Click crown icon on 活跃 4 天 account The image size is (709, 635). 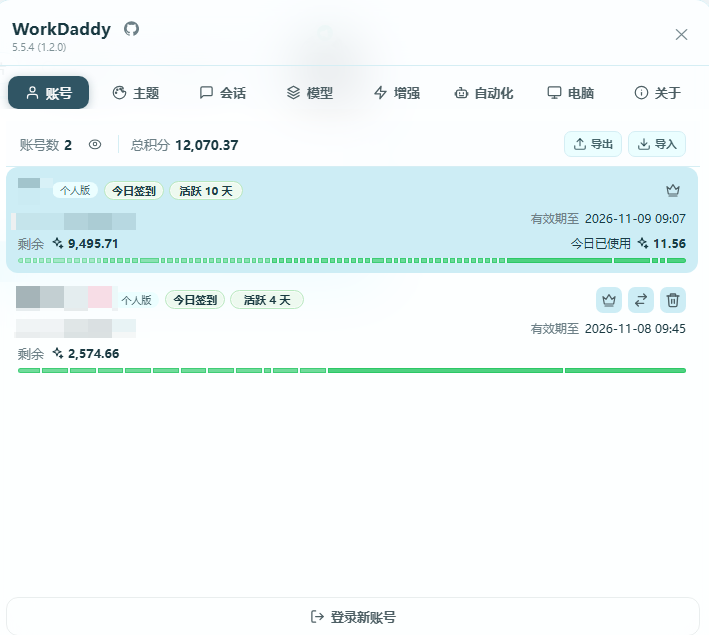(609, 300)
